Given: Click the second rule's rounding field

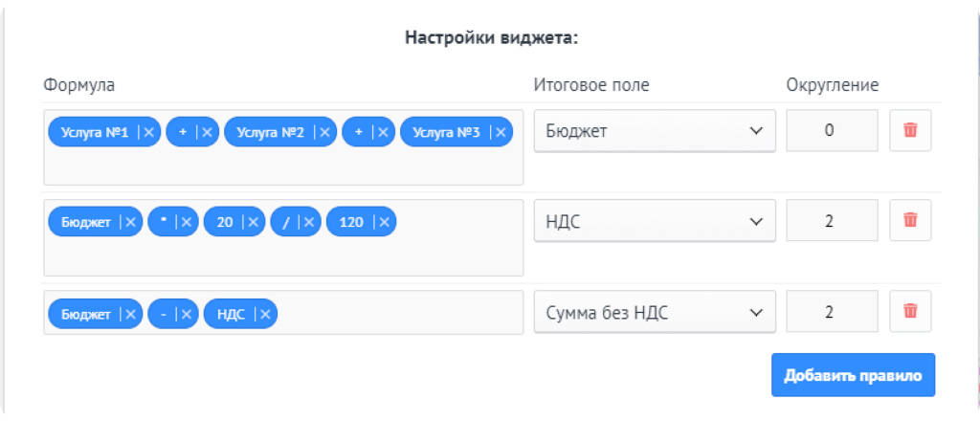Looking at the screenshot, I should pos(831,221).
